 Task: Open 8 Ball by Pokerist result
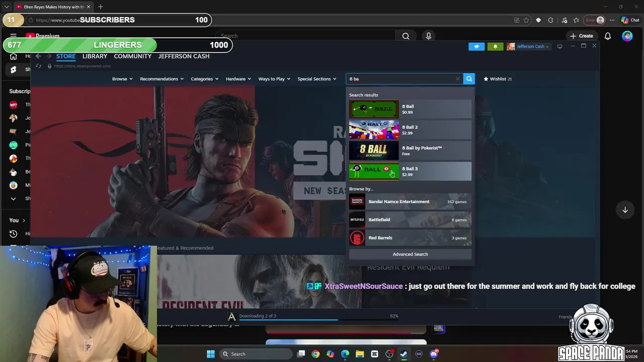tap(410, 151)
